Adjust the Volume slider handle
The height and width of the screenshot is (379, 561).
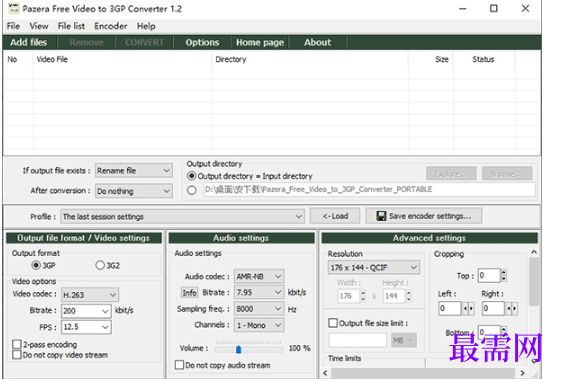pyautogui.click(x=238, y=349)
